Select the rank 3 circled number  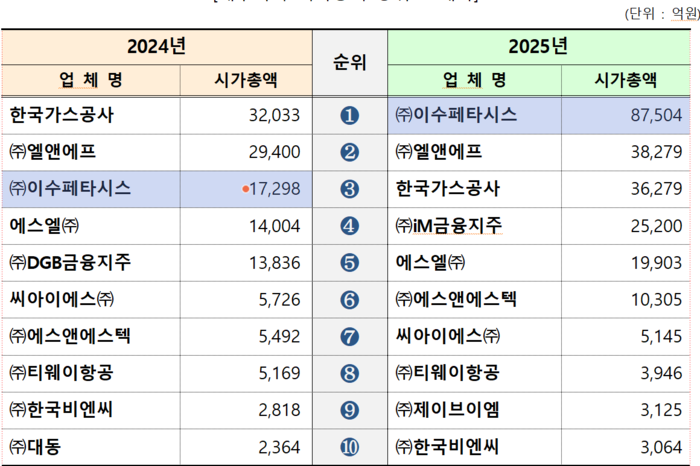click(350, 189)
